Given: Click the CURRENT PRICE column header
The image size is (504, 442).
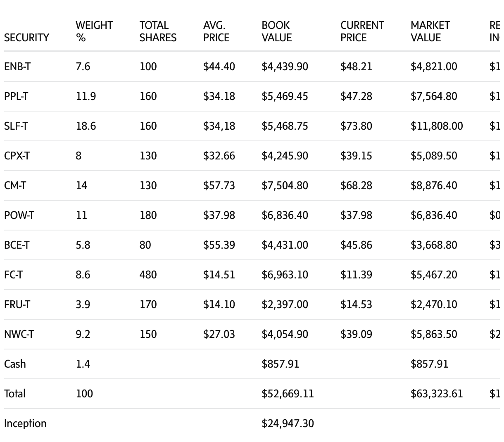Looking at the screenshot, I should [362, 31].
